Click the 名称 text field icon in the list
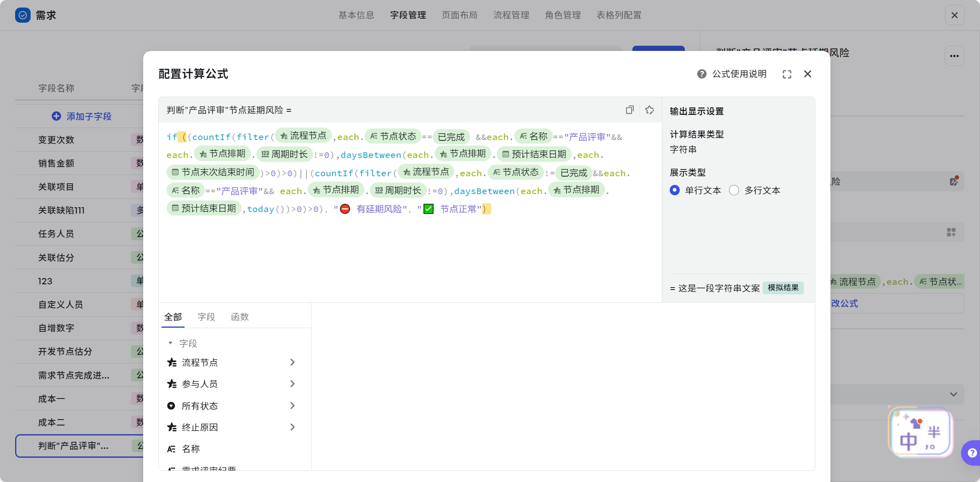 [171, 449]
